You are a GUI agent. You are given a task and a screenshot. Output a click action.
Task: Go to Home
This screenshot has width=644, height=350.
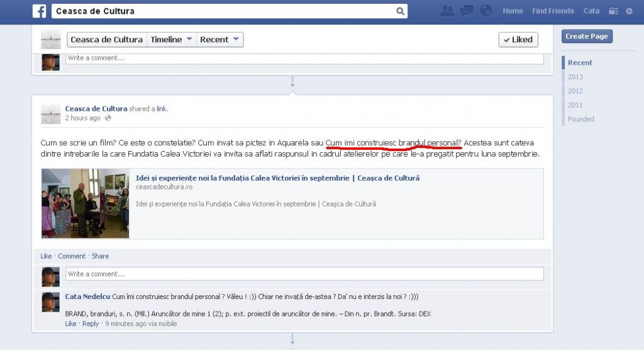[x=513, y=11]
